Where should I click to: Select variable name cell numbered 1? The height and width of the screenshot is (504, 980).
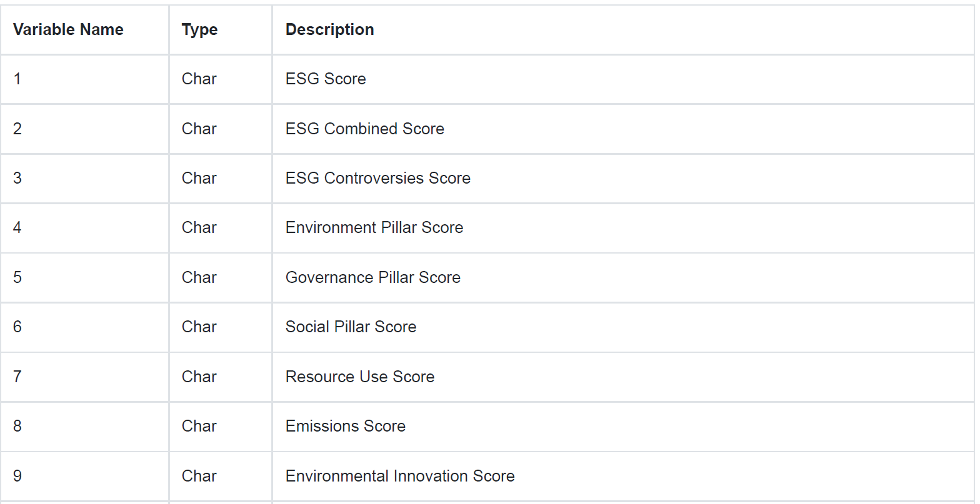17,79
